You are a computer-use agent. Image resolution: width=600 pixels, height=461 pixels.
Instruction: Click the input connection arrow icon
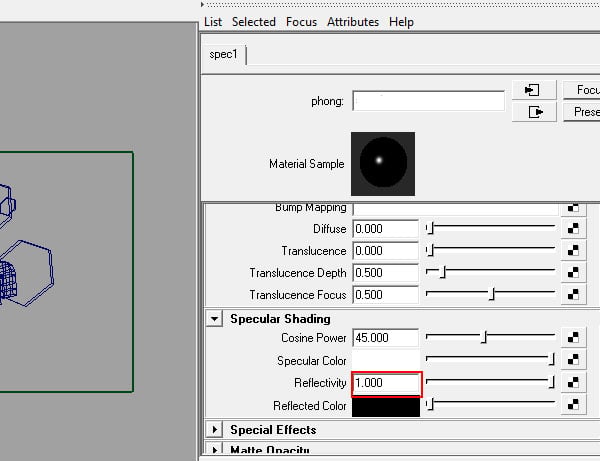tap(534, 90)
